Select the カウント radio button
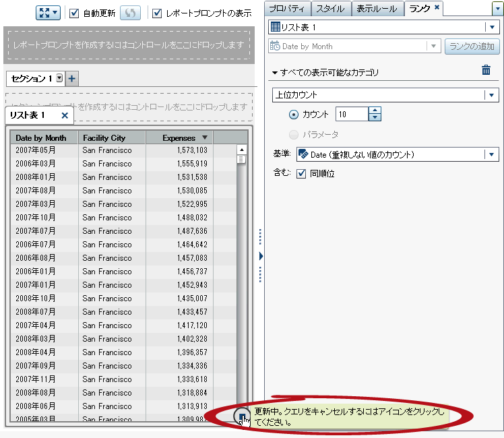The image size is (504, 438). [x=294, y=115]
